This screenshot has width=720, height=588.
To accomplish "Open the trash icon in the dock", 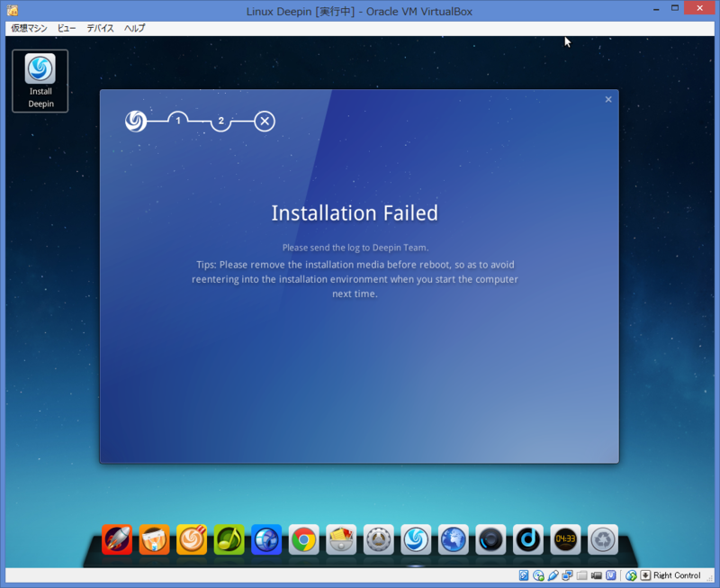I will point(601,539).
